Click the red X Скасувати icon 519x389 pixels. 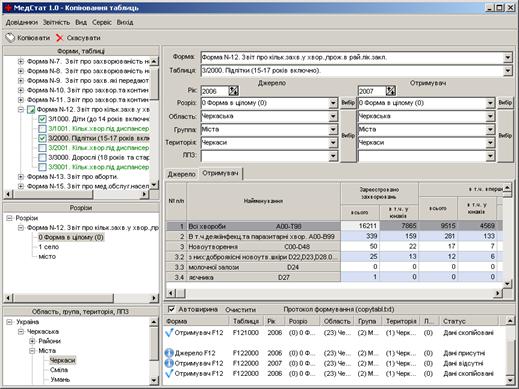point(59,38)
